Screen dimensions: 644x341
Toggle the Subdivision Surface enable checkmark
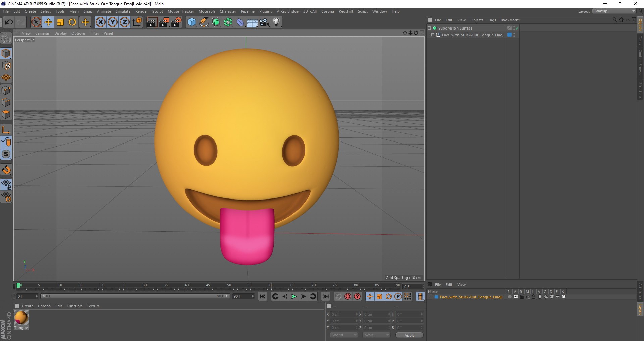click(517, 28)
